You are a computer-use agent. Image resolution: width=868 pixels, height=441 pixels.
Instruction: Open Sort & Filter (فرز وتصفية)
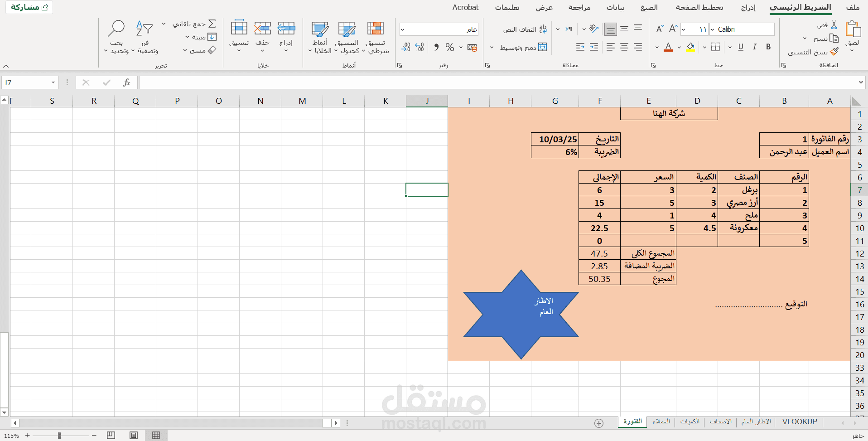point(145,37)
